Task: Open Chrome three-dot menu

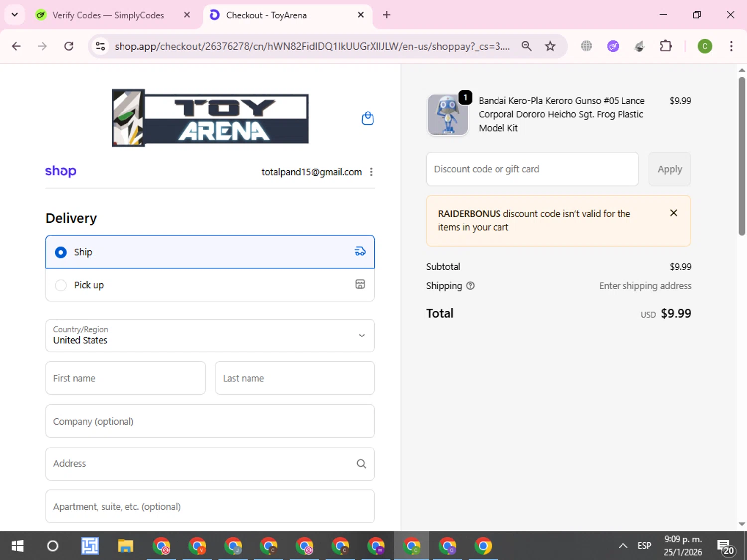Action: (731, 46)
